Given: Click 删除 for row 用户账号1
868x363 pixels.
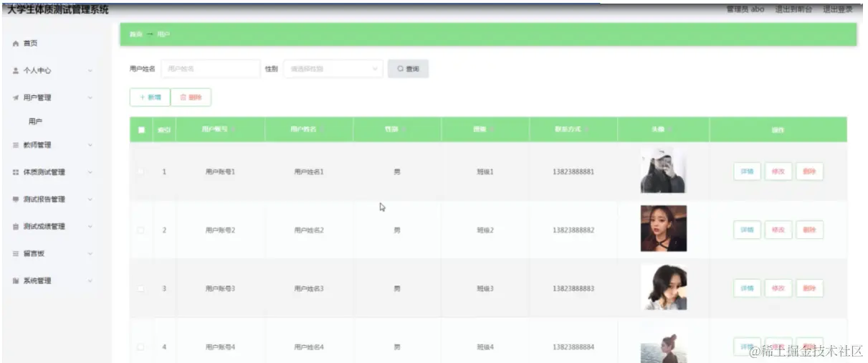Looking at the screenshot, I should pos(809,171).
